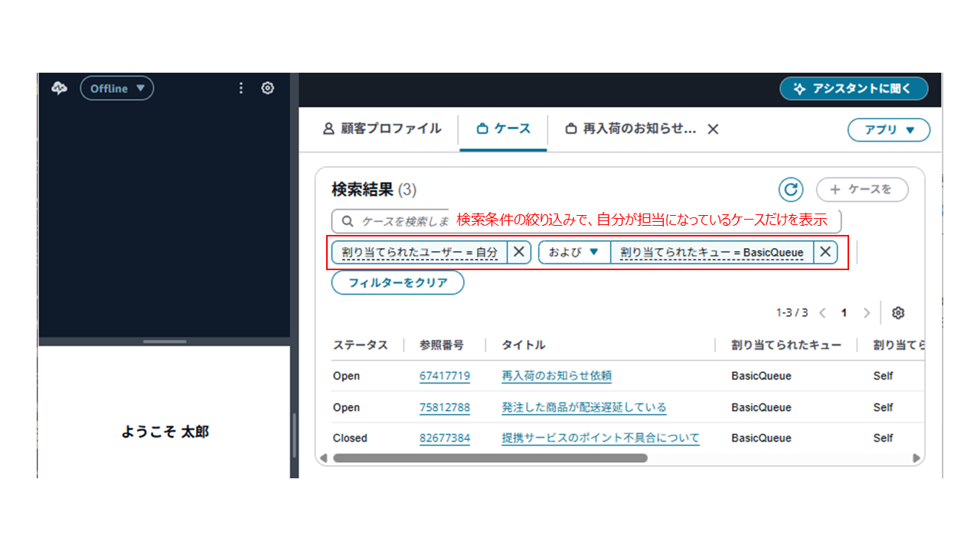Open the Offline agent status dropdown
This screenshot has height=551, width=980.
(117, 89)
